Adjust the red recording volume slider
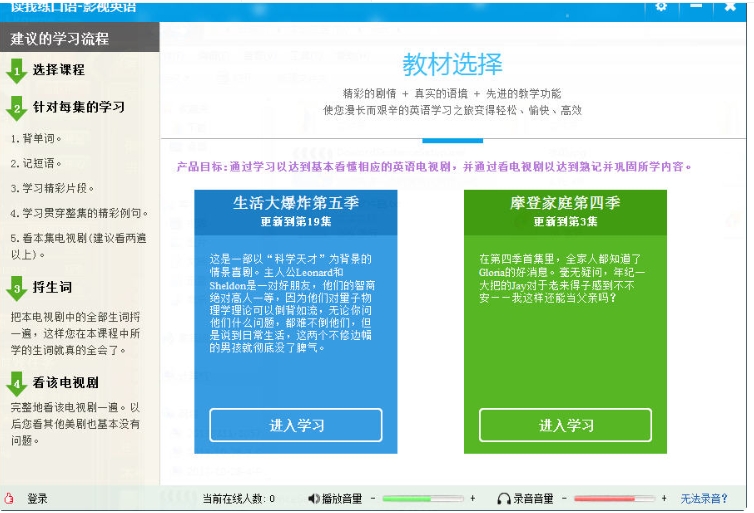The image size is (754, 513). (614, 499)
